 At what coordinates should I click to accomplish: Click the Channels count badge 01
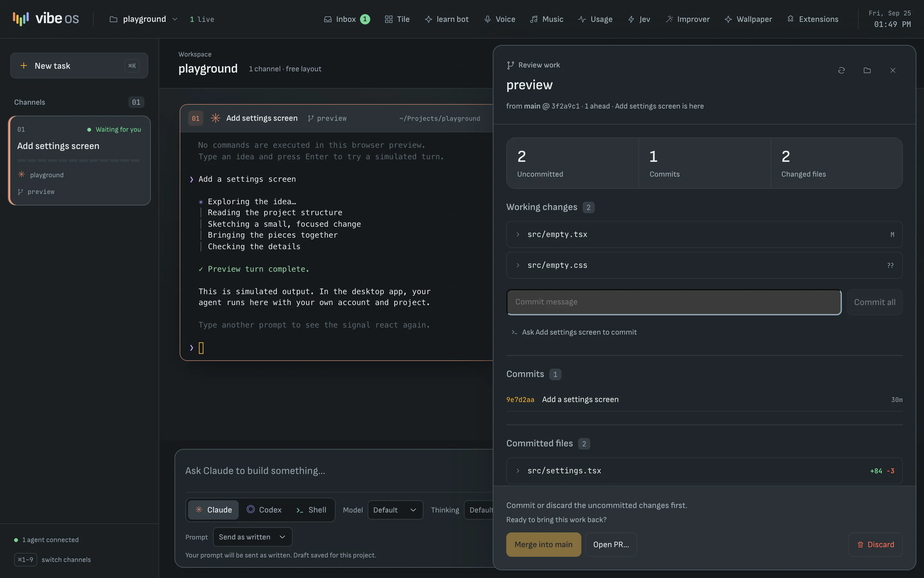[x=136, y=102]
